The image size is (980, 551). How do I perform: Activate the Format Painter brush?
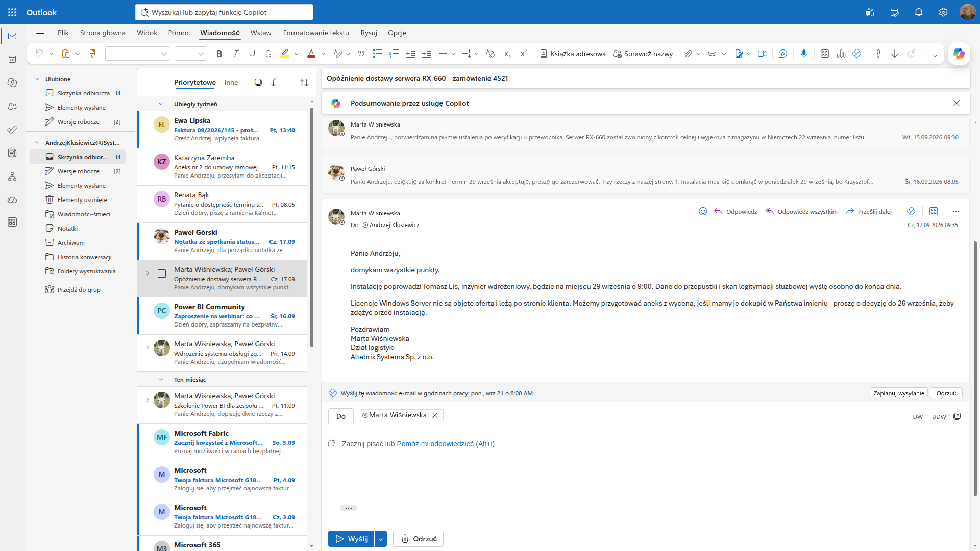(x=92, y=54)
